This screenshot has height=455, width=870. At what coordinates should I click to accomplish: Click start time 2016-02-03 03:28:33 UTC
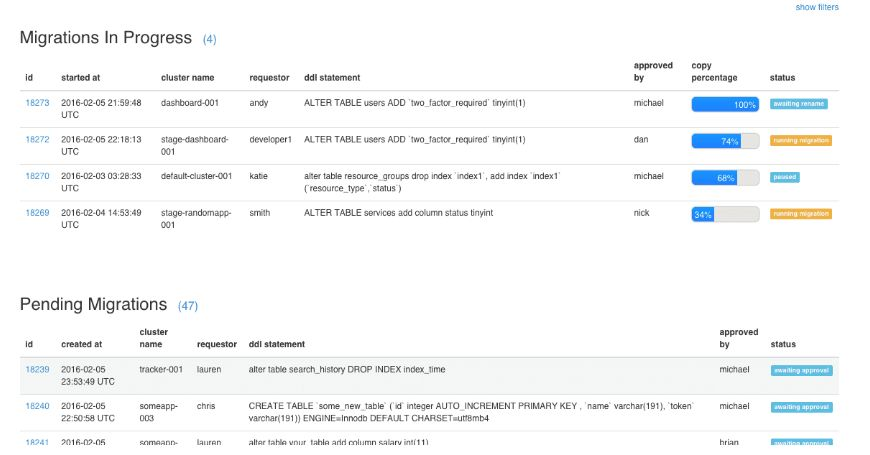[x=101, y=182]
